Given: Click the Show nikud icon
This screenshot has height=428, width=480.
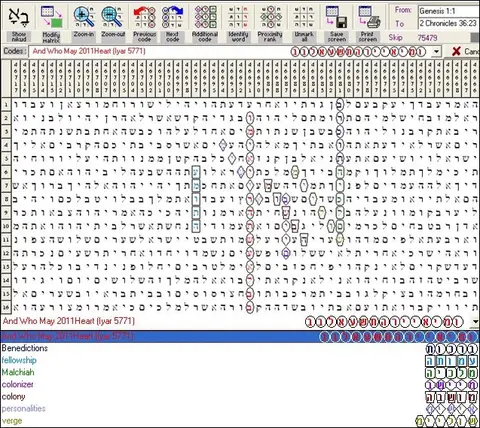Looking at the screenshot, I should click(x=19, y=17).
